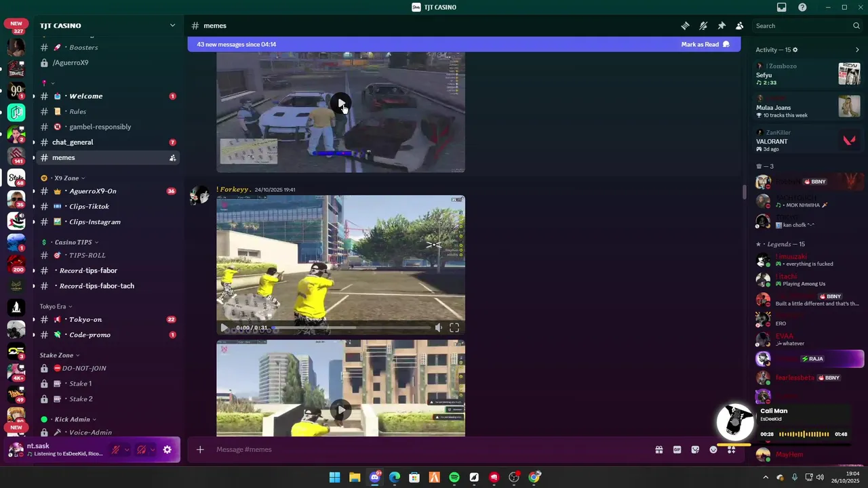Show hidden system tray icons
This screenshot has width=868, height=488.
click(x=766, y=477)
